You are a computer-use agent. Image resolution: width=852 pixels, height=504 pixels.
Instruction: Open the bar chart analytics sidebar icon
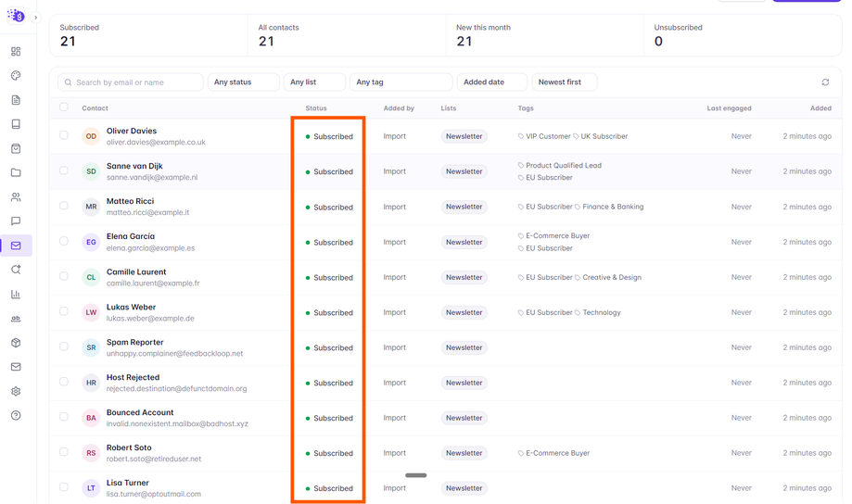coord(16,294)
